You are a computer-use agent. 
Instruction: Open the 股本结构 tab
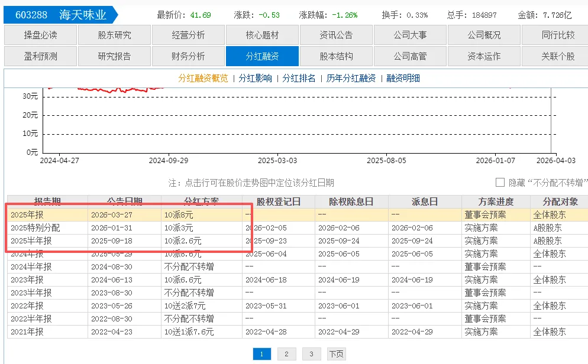[x=336, y=56]
